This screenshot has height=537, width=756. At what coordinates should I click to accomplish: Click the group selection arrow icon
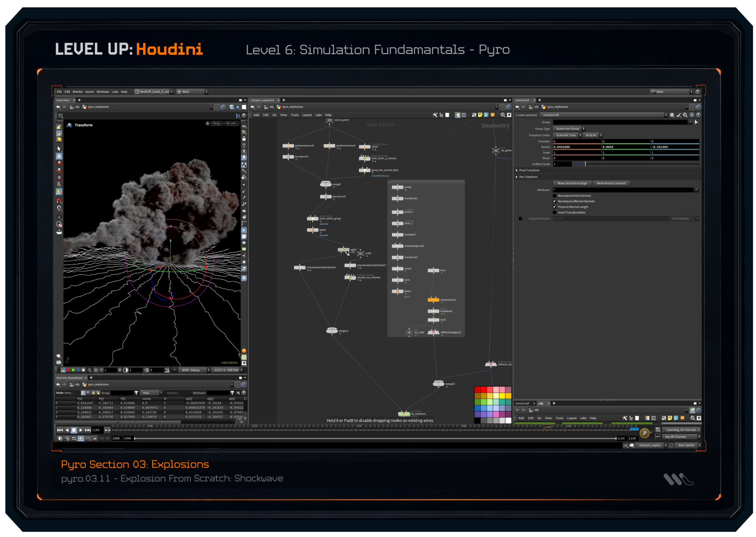pos(696,122)
